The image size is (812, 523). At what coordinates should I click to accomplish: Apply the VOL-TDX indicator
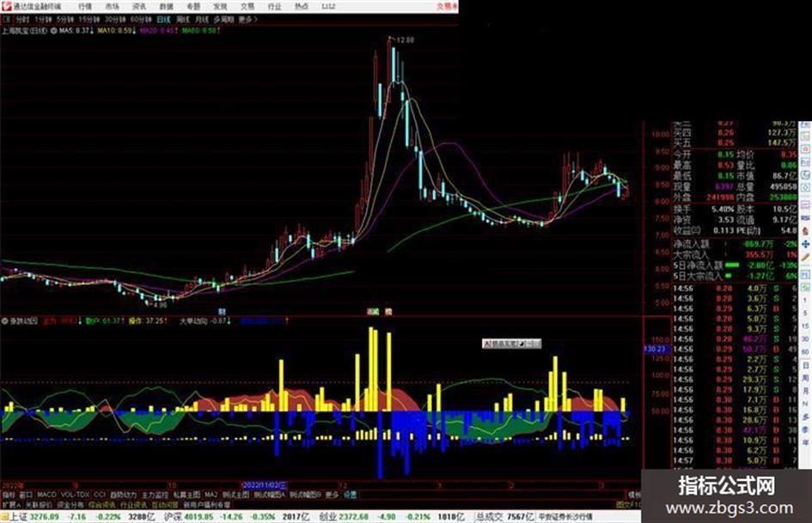point(75,495)
